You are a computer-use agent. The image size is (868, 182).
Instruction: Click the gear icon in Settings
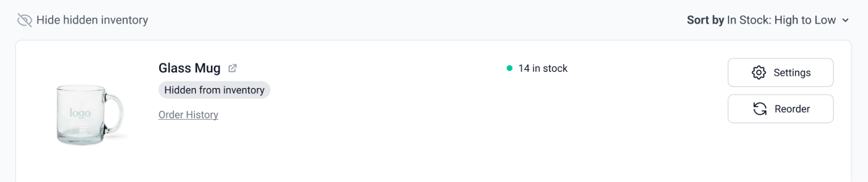tap(759, 73)
